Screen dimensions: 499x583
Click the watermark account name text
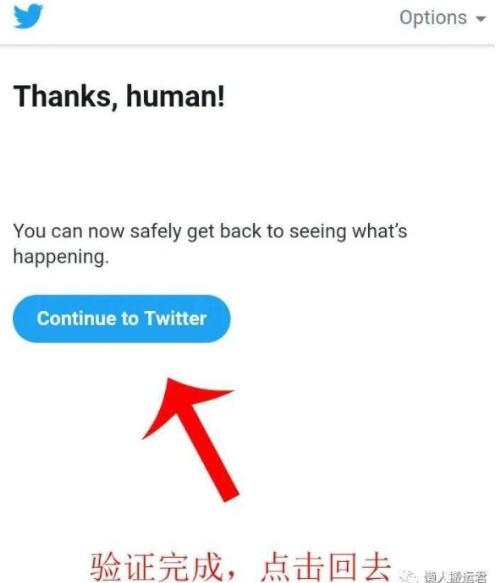[455, 576]
